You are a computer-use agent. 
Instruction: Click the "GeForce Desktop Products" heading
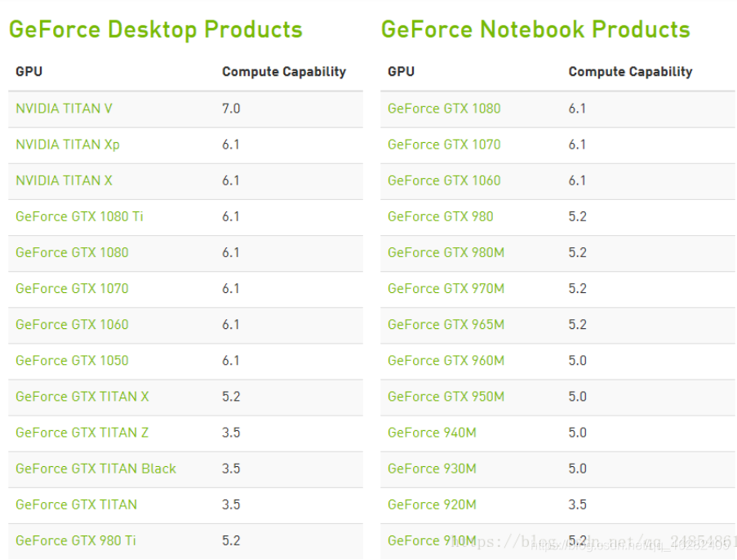pyautogui.click(x=156, y=29)
